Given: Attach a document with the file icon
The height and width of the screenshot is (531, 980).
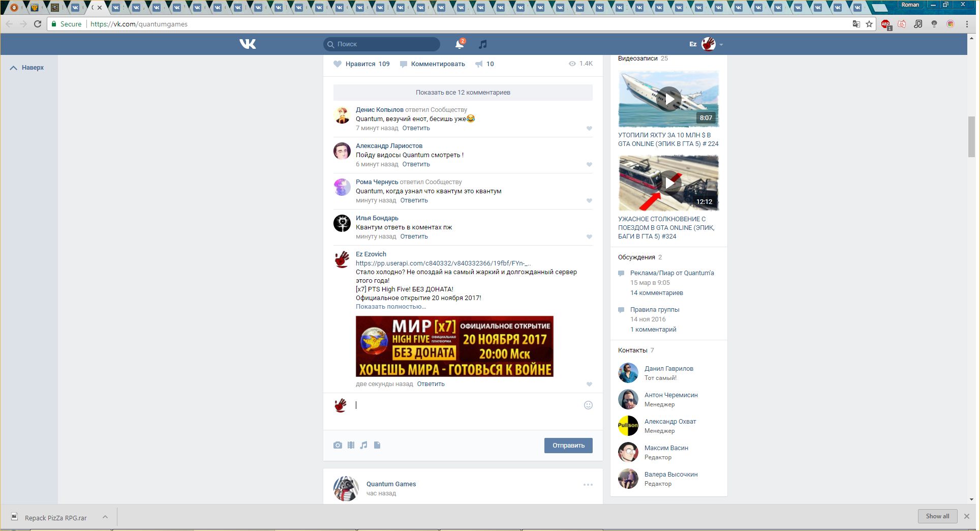Looking at the screenshot, I should pos(377,445).
